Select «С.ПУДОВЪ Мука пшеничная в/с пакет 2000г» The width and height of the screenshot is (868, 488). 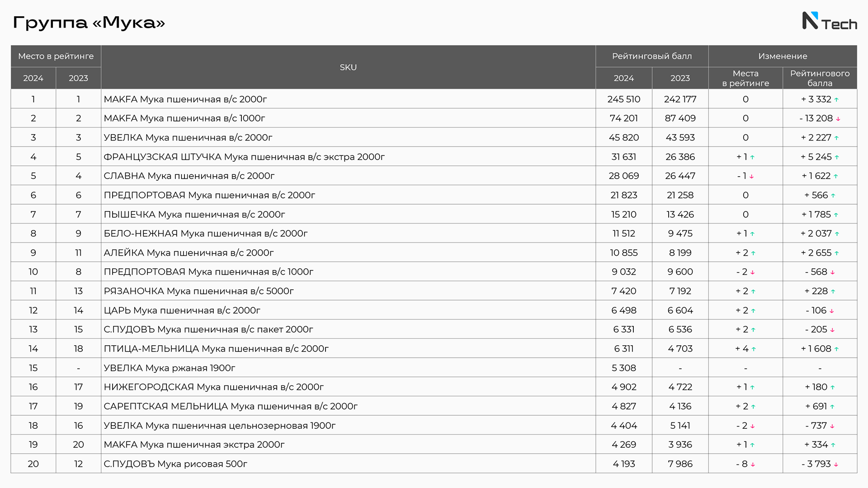tap(434, 329)
